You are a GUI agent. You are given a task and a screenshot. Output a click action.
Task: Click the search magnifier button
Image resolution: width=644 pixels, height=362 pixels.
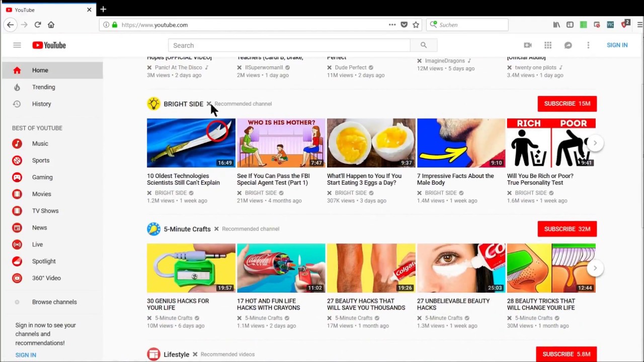(424, 45)
